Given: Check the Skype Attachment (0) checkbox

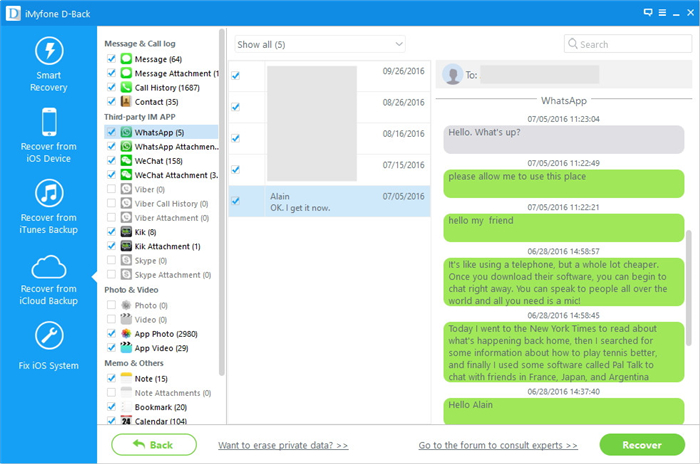Looking at the screenshot, I should (x=111, y=274).
